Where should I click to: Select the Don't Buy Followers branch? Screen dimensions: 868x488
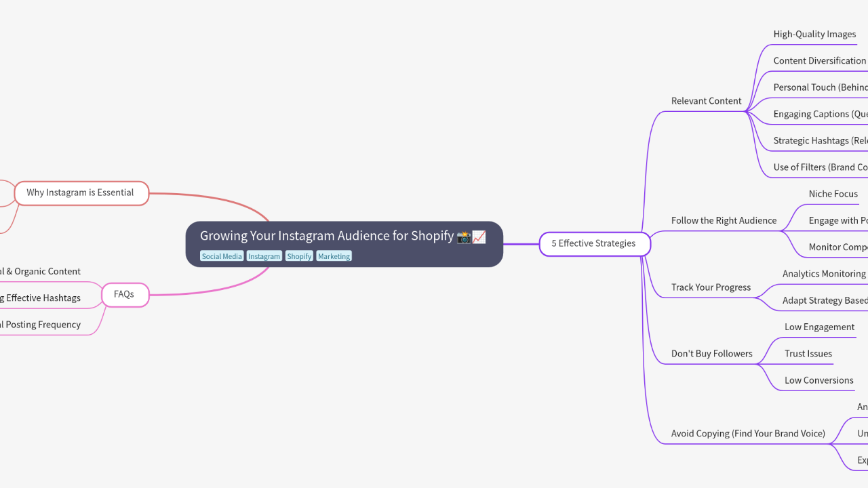click(711, 354)
